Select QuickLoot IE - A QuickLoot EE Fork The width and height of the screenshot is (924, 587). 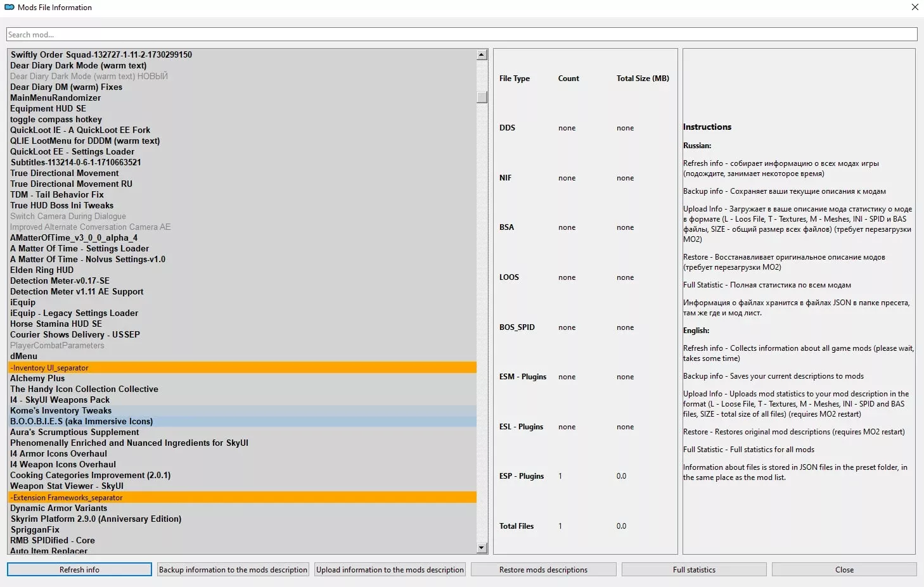click(x=80, y=130)
